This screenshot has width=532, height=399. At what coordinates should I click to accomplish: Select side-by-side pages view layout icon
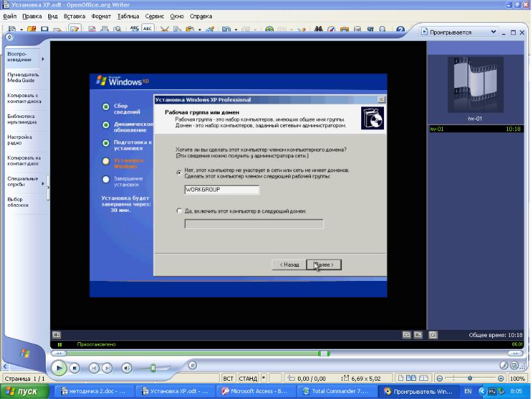411,378
